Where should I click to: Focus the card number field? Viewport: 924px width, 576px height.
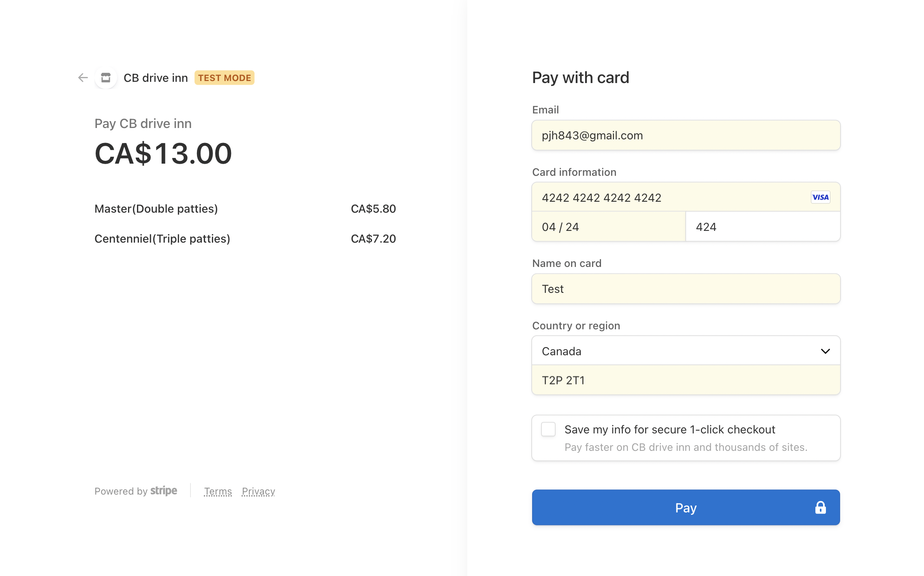(x=669, y=198)
